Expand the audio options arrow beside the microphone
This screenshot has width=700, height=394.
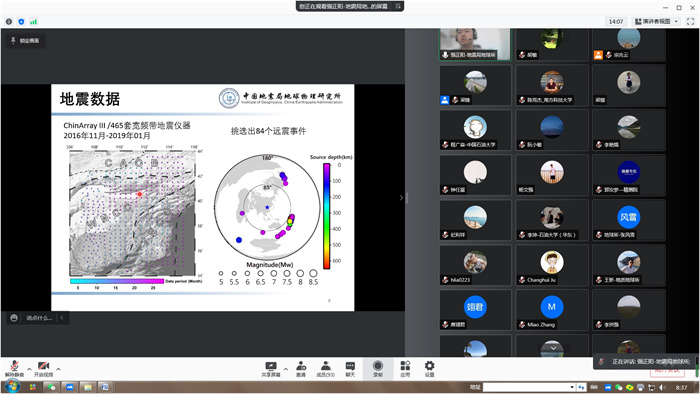tap(29, 369)
